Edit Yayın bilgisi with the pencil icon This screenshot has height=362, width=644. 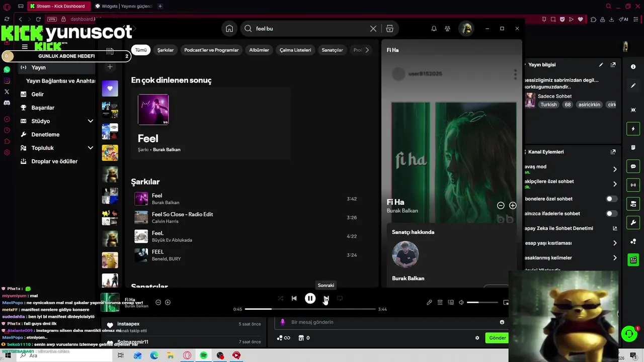click(x=601, y=65)
